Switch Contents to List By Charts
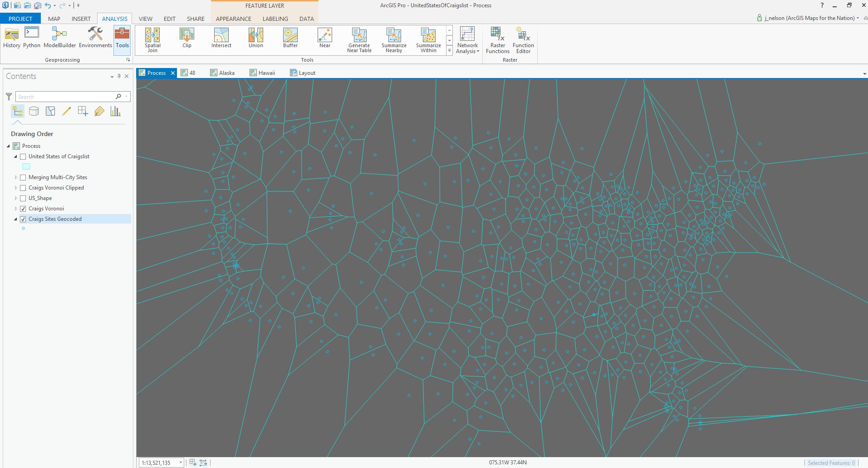 tap(116, 111)
